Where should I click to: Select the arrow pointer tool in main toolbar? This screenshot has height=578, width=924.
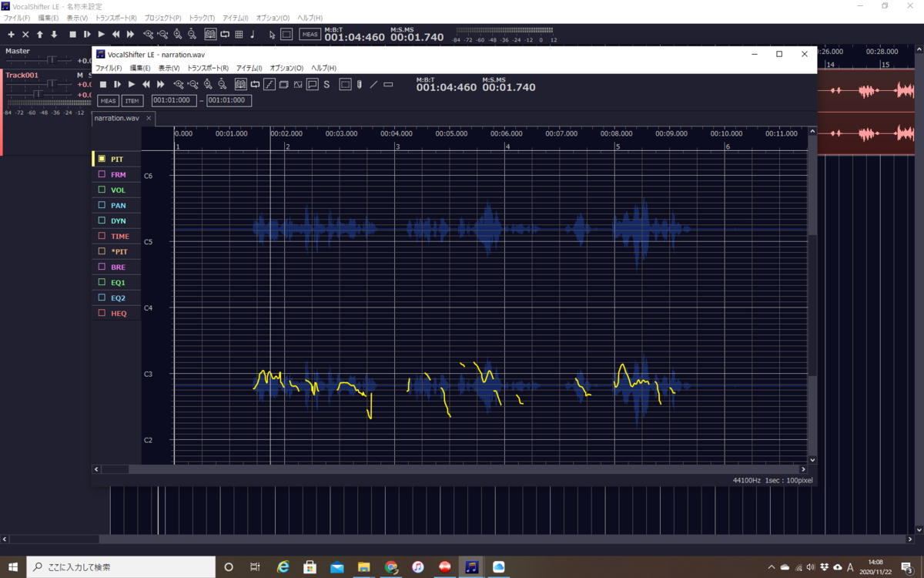(x=272, y=34)
